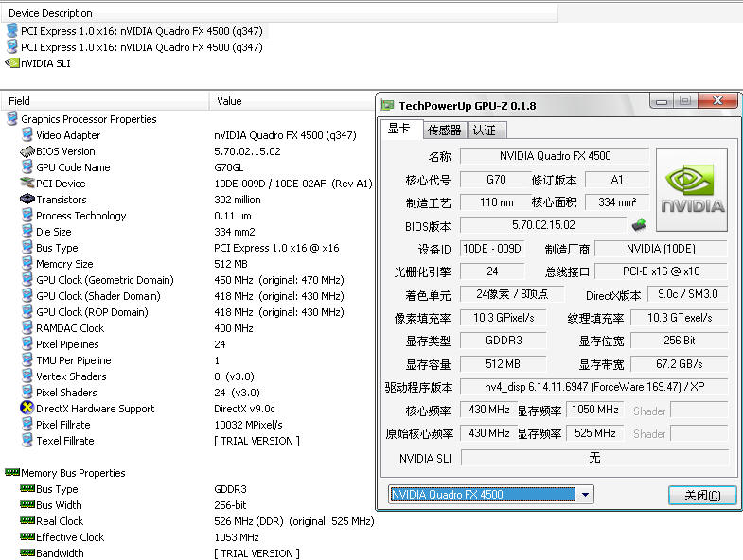Click the 名称 field showing NVIDIA Quadro FX 4500
Viewport: 743px width, 560px height.
click(555, 156)
